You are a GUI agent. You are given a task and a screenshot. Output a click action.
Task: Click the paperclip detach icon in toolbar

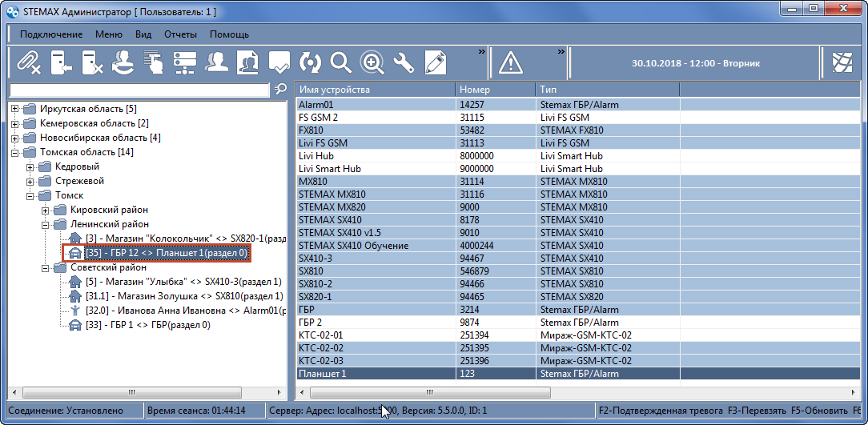pos(28,62)
